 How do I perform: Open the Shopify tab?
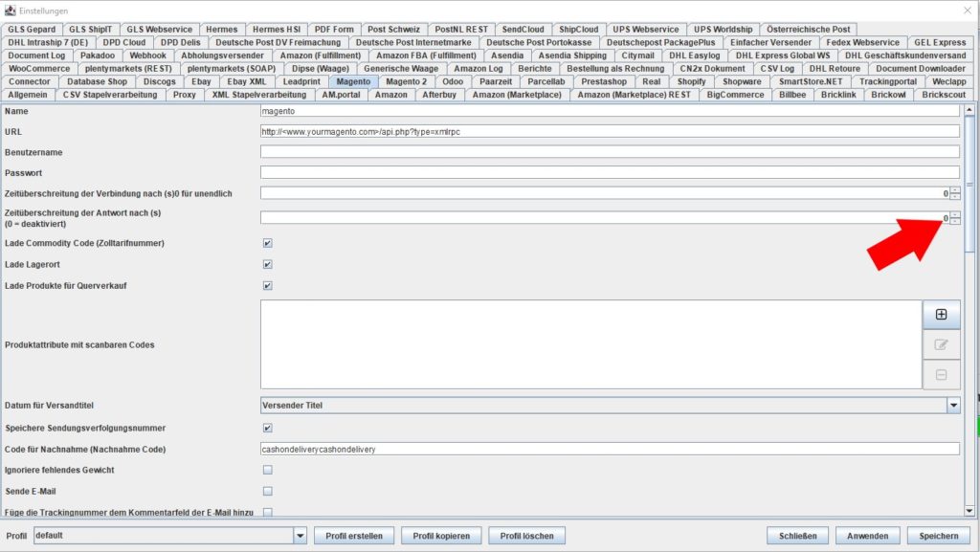tap(691, 82)
